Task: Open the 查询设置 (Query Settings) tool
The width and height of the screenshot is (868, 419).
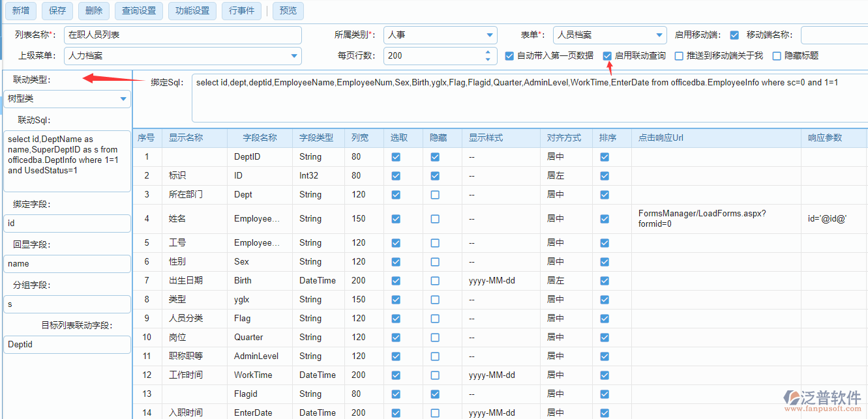Action: coord(138,10)
